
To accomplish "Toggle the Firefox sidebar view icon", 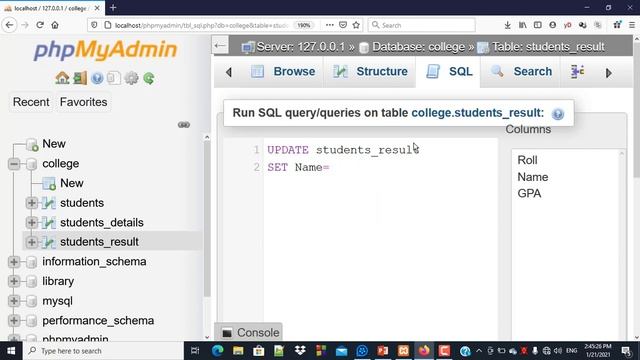I will point(538,25).
